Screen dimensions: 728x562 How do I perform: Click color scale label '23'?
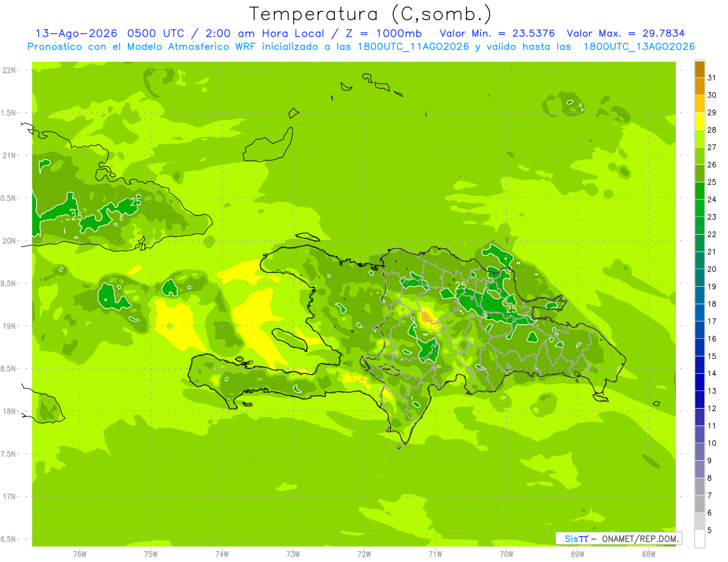pyautogui.click(x=712, y=217)
